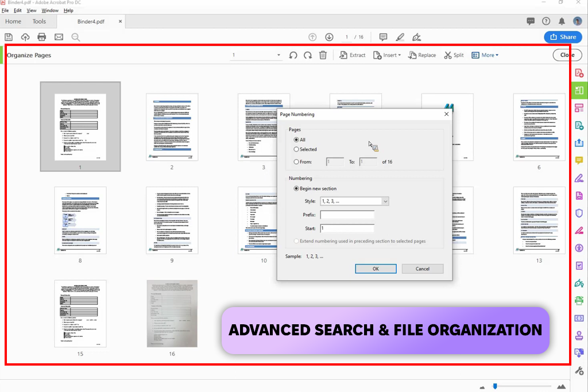Open the help question mark icon

coord(546,21)
